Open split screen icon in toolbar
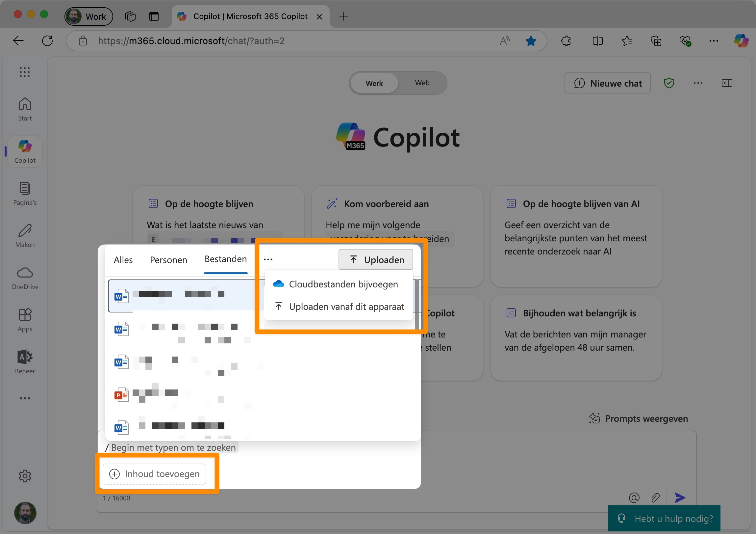 click(x=597, y=41)
